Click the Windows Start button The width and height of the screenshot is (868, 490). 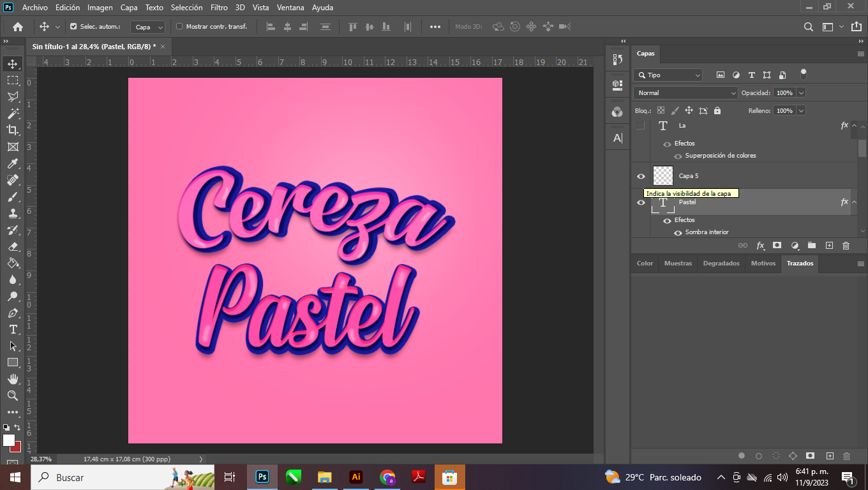tap(15, 477)
